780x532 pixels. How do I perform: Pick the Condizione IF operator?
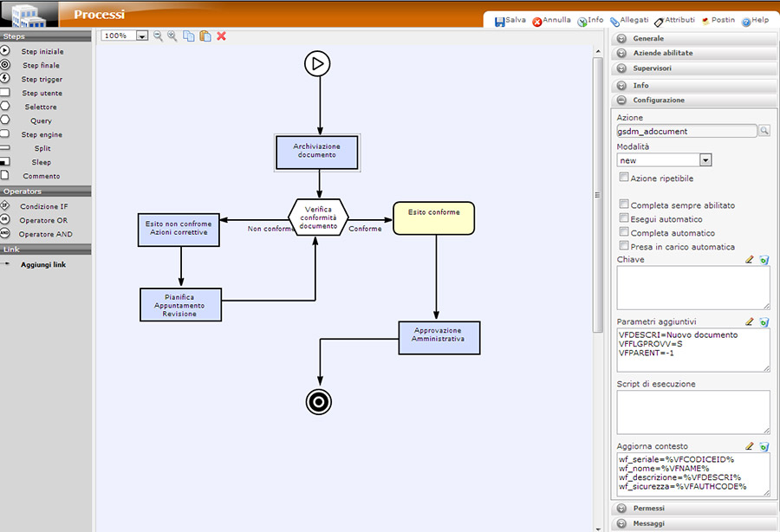tap(43, 206)
